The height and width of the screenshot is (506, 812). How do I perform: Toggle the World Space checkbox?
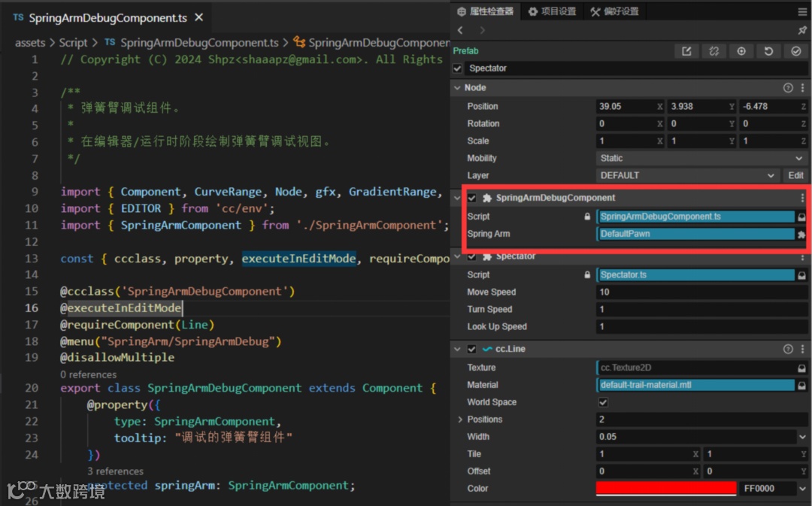(603, 402)
